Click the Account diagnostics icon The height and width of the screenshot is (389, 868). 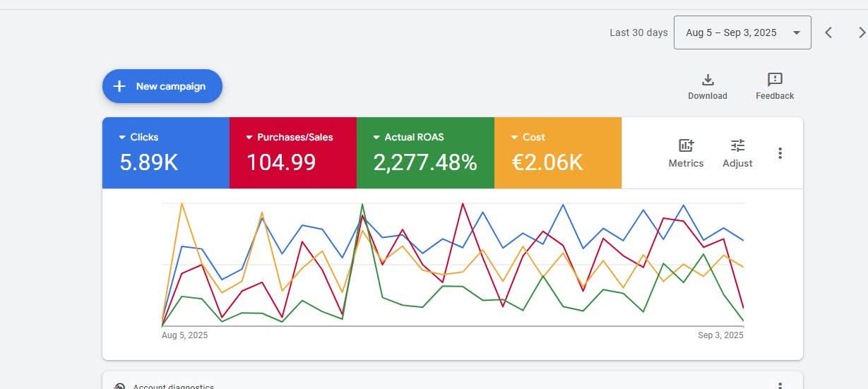(x=119, y=387)
